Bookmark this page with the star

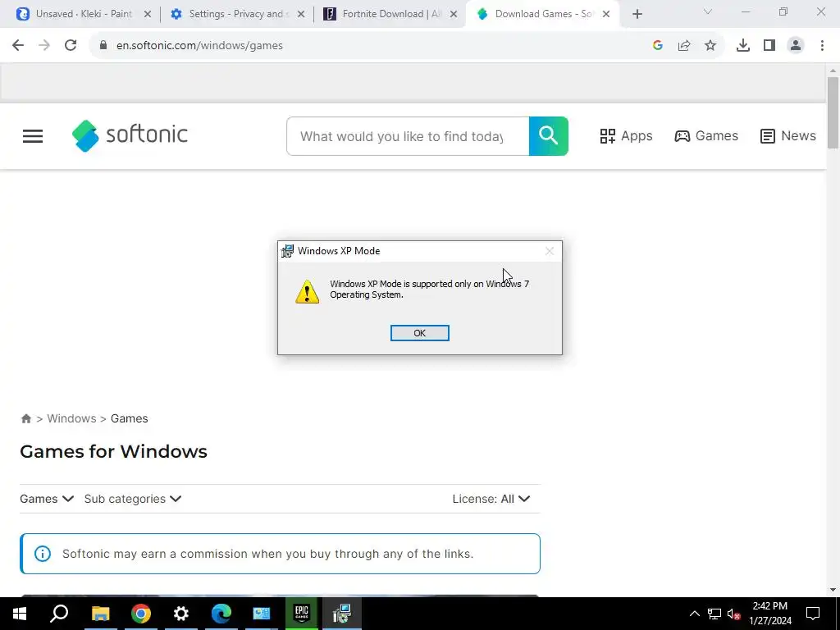click(710, 46)
